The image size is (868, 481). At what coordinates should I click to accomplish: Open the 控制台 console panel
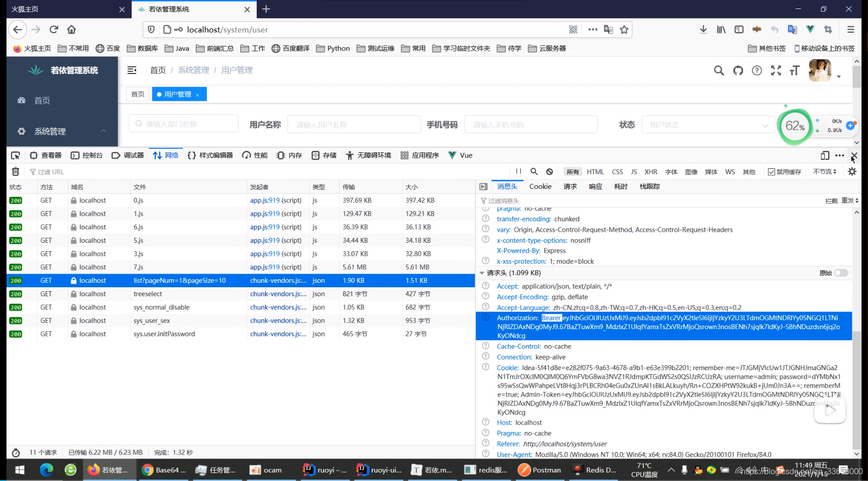coord(87,155)
